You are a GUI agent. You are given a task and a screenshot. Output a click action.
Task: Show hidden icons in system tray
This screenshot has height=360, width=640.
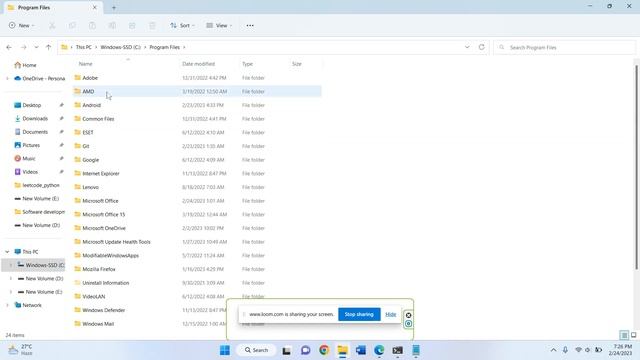[x=553, y=350]
